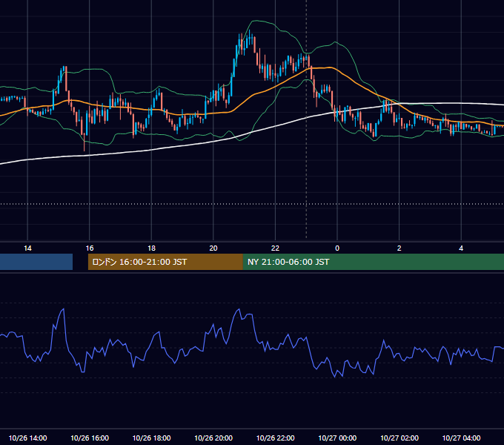Screen dimensions: 504x445
Task: Click the 22 hour label on price chart axis
Action: coord(275,248)
